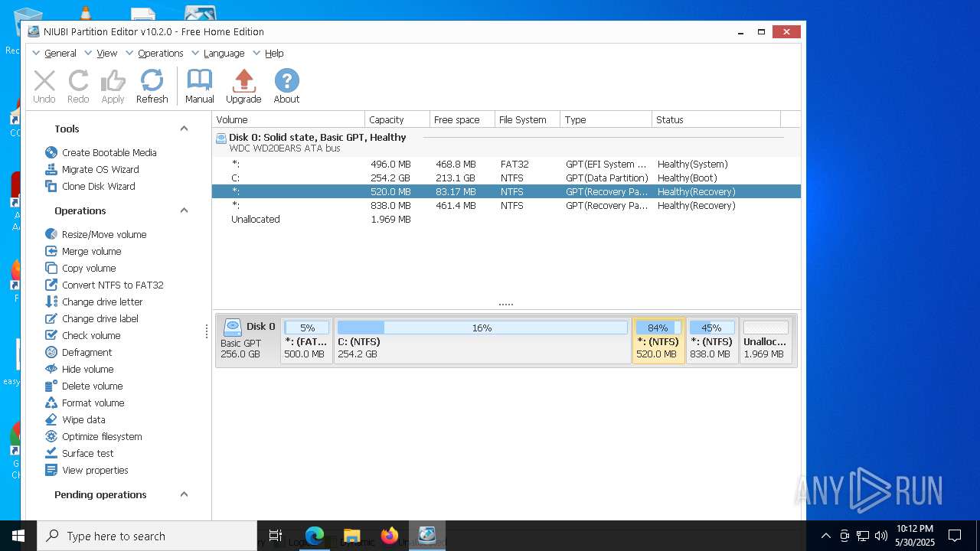Viewport: 980px width, 551px height.
Task: Choose Resize/Move volume operation
Action: tap(96, 234)
